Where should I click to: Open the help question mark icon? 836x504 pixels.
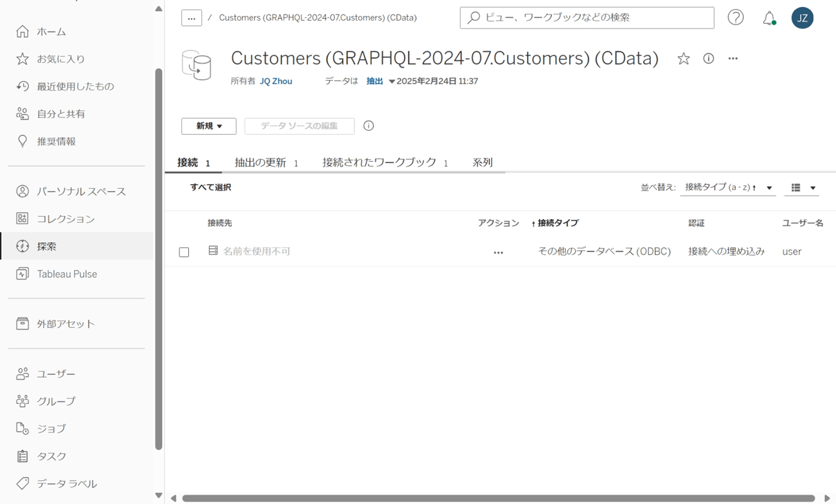click(x=736, y=18)
